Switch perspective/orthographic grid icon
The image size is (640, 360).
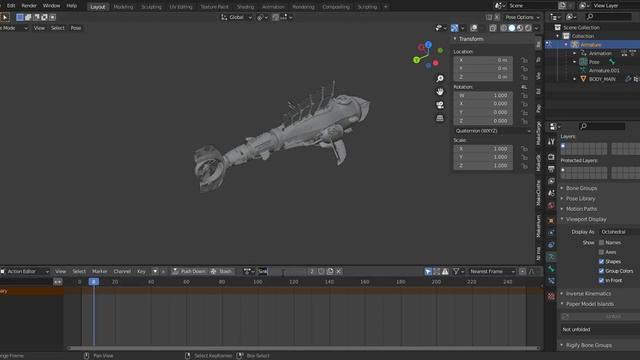[440, 118]
